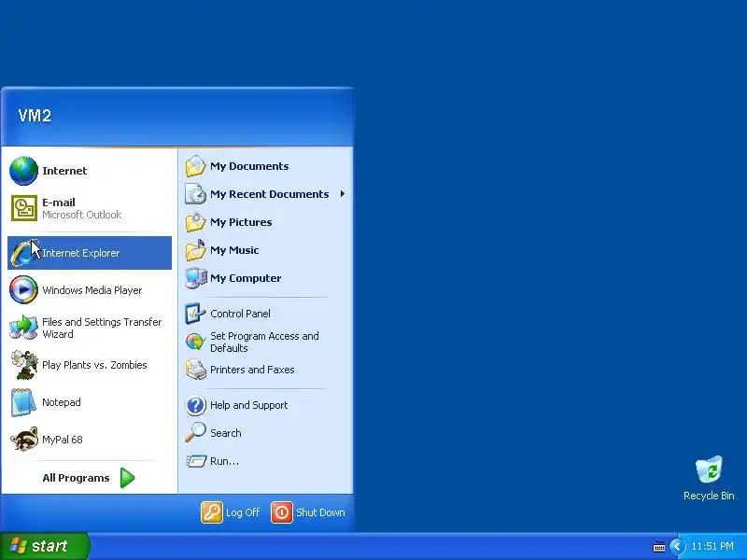Open the Control Panel icon
This screenshot has height=560, width=747.
pos(195,314)
